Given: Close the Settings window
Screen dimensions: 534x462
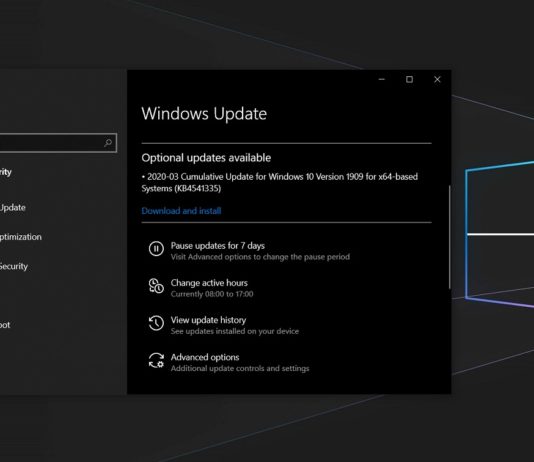Looking at the screenshot, I should coord(437,79).
